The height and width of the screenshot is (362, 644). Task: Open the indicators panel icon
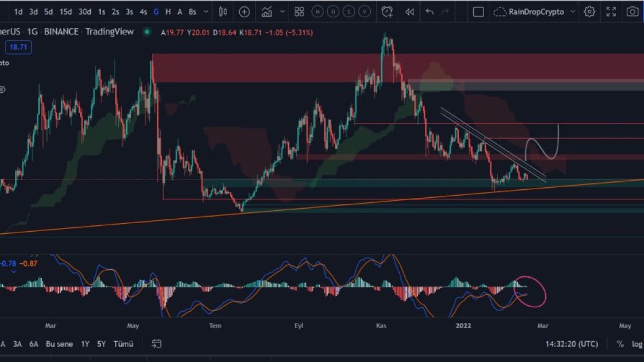coord(267,11)
